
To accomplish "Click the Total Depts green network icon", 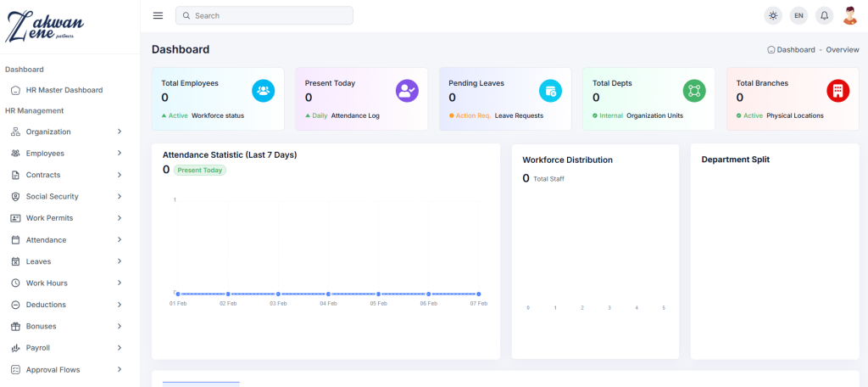I will click(x=694, y=90).
